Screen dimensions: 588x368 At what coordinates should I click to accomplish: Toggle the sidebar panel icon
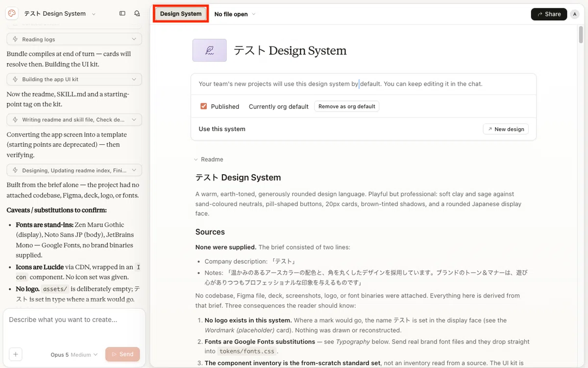(122, 14)
